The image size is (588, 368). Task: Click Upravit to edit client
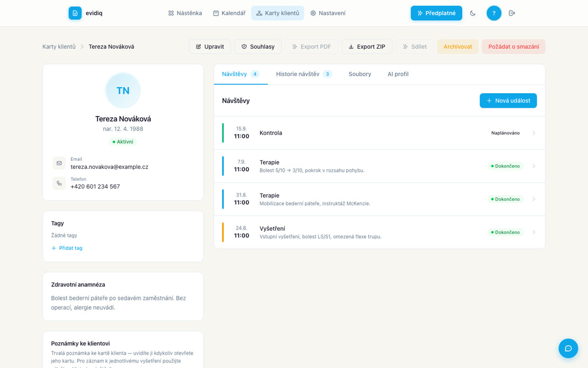[210, 46]
